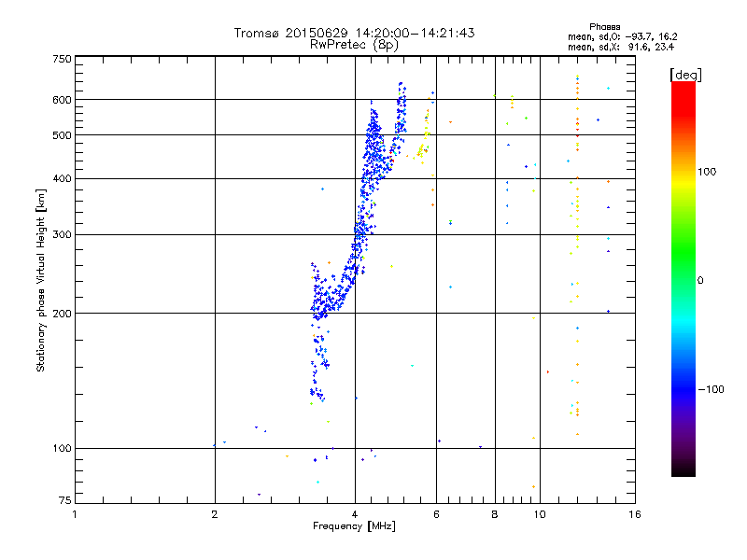The width and height of the screenshot is (747, 560).
Task: Click the colorbar tick label '0'
Action: point(700,281)
